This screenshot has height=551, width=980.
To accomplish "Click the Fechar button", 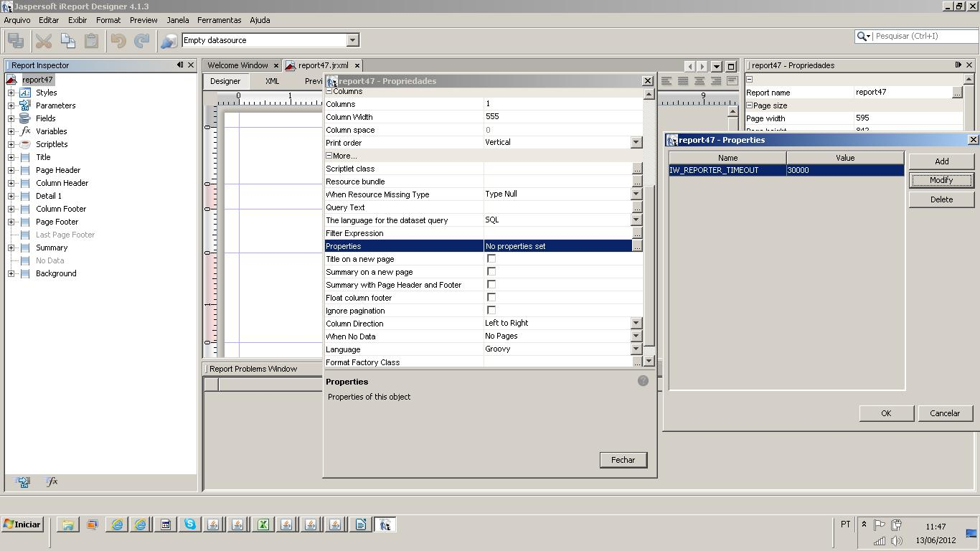I will 623,460.
